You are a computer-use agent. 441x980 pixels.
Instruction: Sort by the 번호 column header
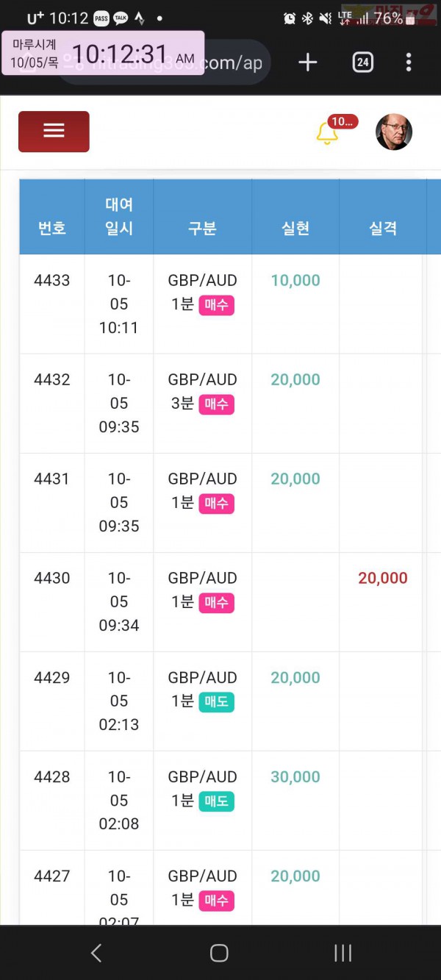pyautogui.click(x=52, y=228)
